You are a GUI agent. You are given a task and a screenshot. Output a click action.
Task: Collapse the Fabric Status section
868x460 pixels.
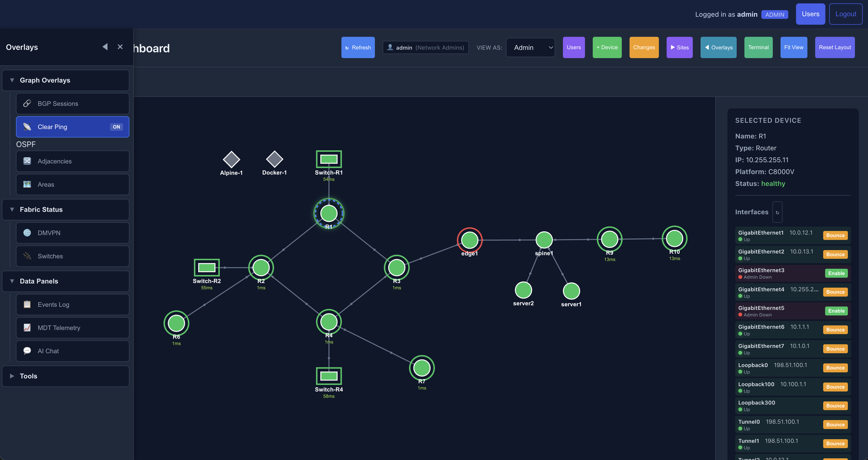click(66, 209)
